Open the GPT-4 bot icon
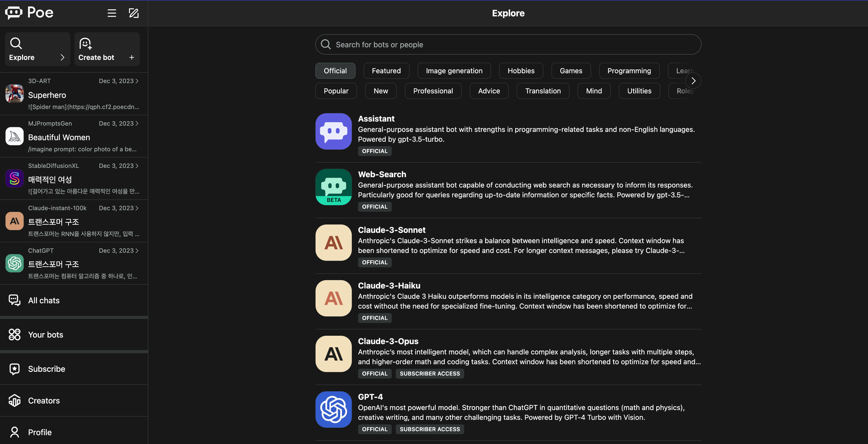The image size is (868, 444). (x=334, y=409)
